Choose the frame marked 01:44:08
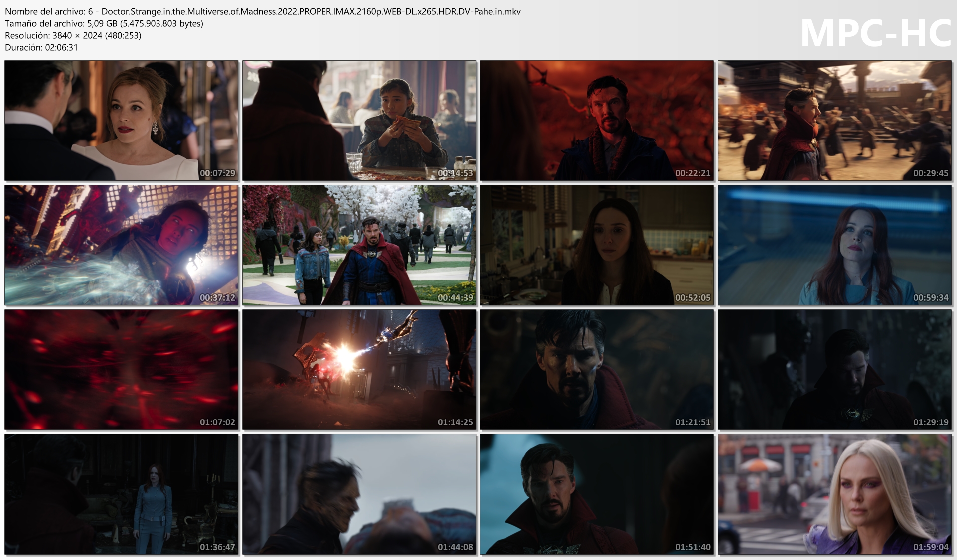Viewport: 957px width, 560px height. coord(359,494)
